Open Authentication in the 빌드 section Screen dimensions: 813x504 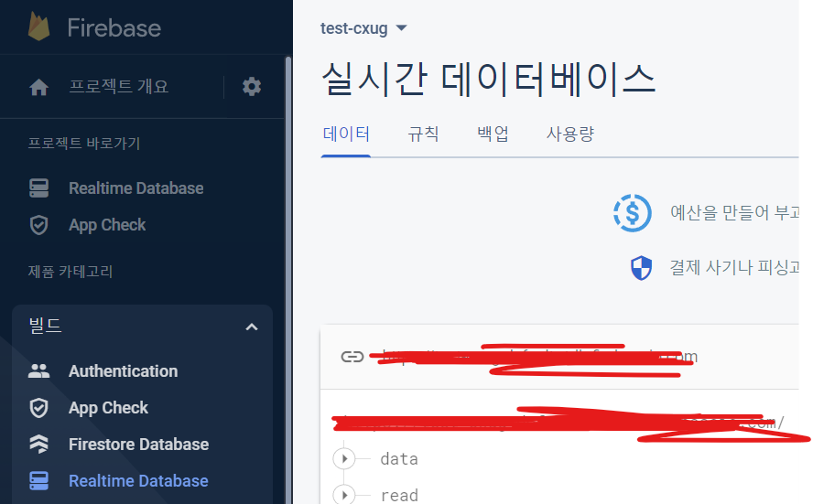pyautogui.click(x=124, y=371)
